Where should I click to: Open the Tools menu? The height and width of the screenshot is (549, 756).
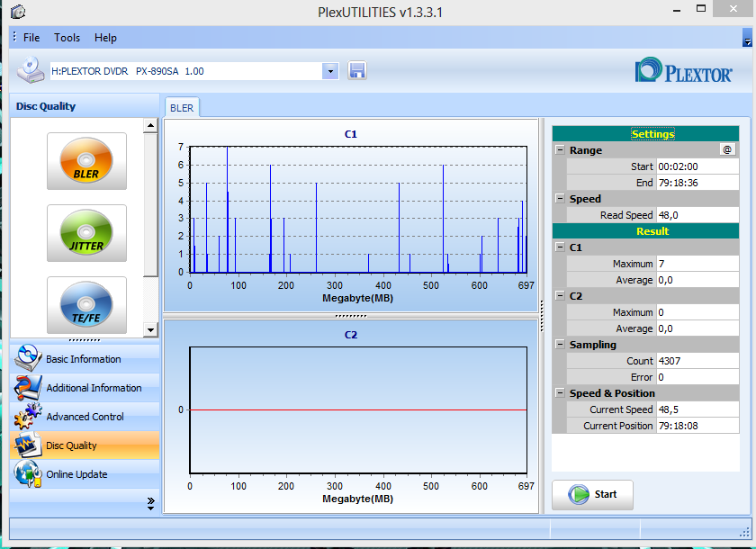(x=67, y=38)
